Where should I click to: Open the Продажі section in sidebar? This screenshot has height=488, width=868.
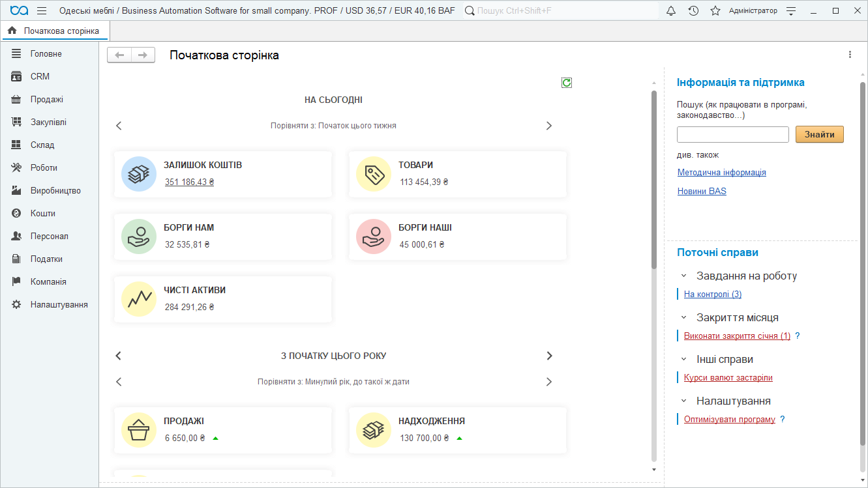click(x=46, y=99)
